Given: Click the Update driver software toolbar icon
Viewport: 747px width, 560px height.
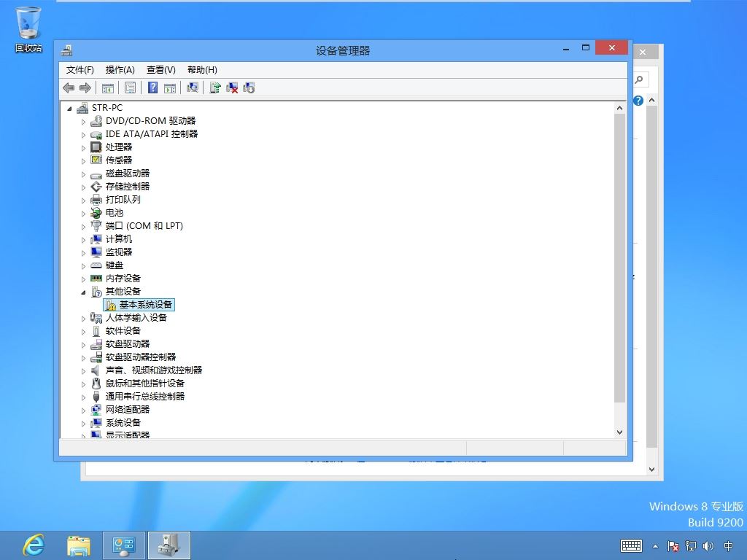Looking at the screenshot, I should [215, 87].
